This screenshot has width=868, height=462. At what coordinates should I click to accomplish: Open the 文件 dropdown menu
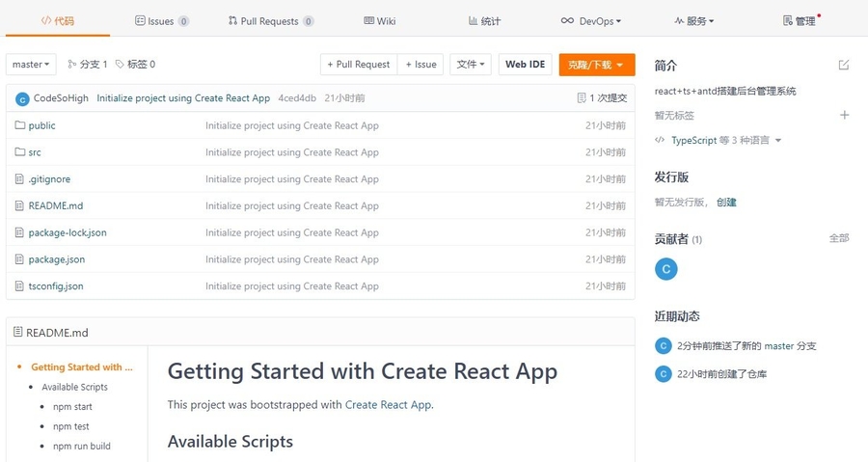tap(471, 65)
